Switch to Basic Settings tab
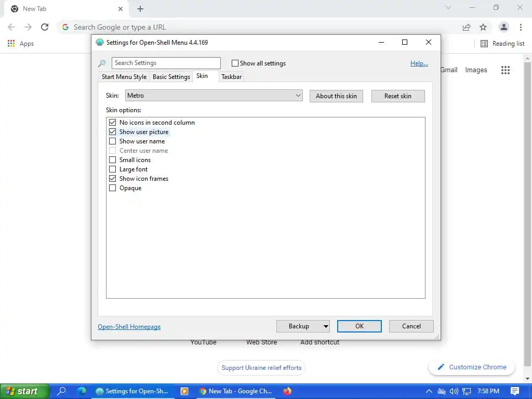The height and width of the screenshot is (399, 532). (x=171, y=77)
